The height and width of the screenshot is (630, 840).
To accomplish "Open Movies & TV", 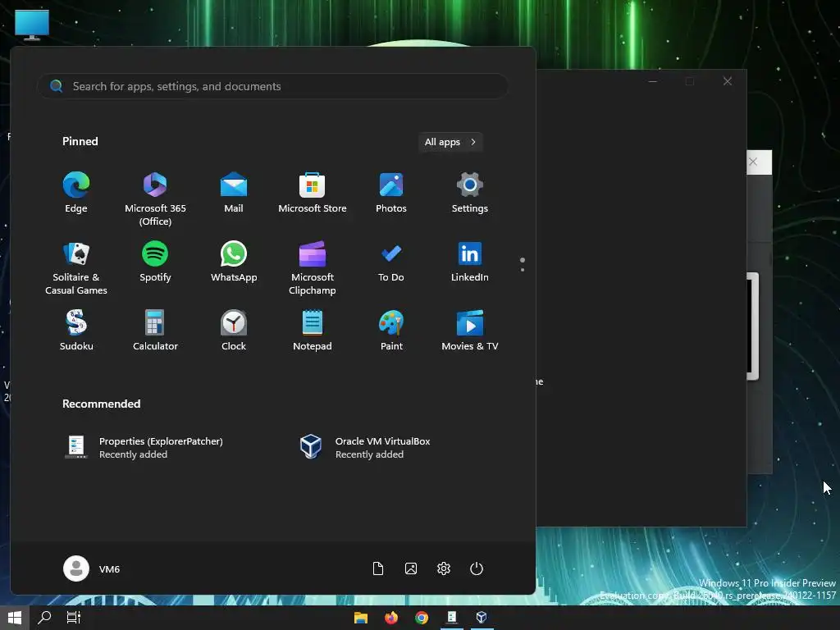I will click(470, 331).
